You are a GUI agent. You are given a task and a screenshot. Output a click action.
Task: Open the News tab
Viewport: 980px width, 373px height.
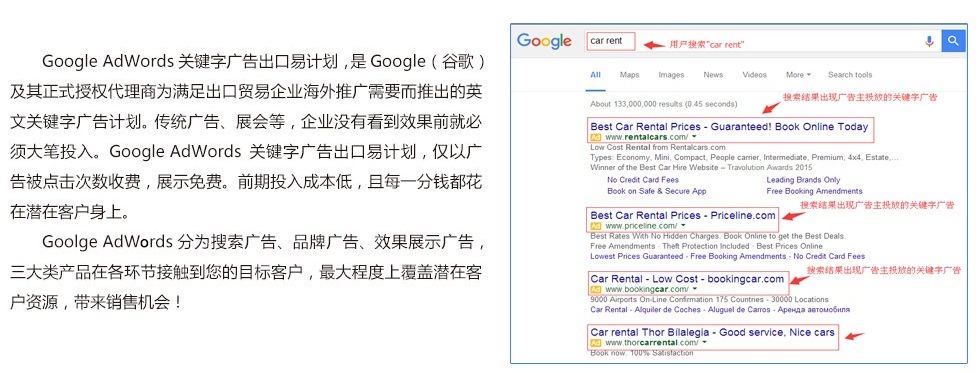[713, 74]
